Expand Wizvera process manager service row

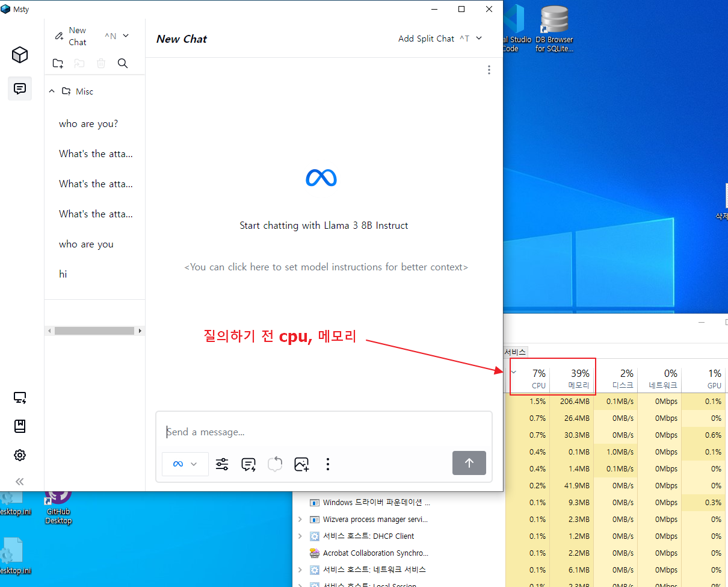(300, 520)
